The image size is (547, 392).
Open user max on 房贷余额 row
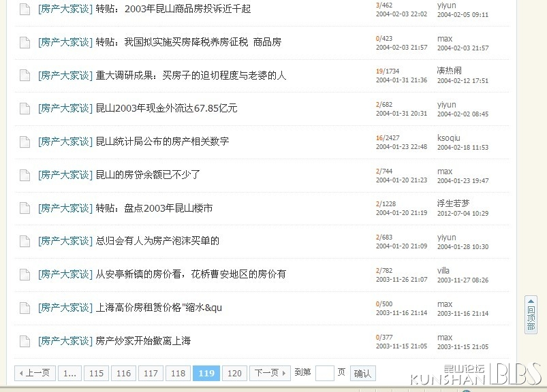point(445,171)
